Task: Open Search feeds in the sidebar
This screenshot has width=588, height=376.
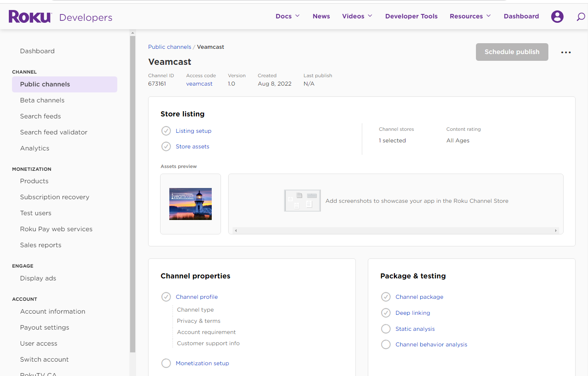Action: [40, 116]
